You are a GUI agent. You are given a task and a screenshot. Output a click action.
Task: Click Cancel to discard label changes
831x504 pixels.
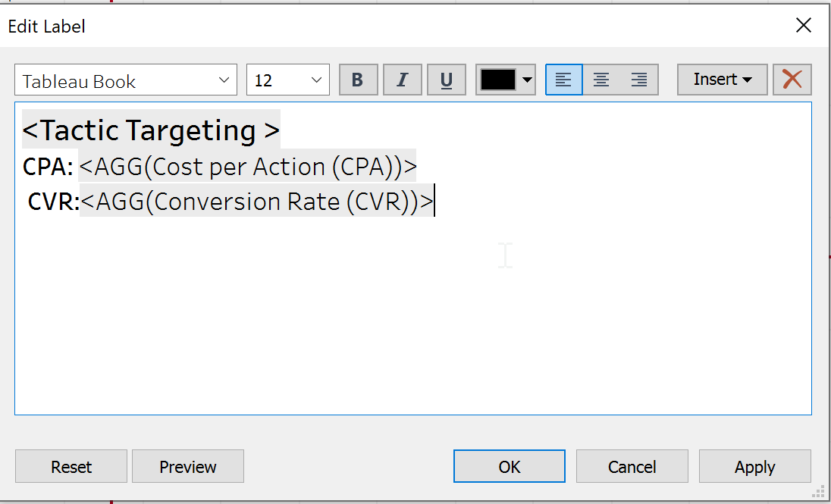[x=632, y=466]
